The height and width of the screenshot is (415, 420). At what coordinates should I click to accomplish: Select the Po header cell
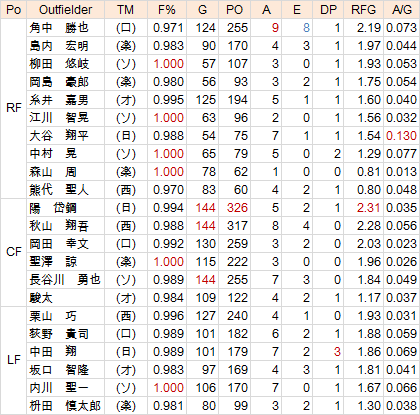pyautogui.click(x=13, y=10)
